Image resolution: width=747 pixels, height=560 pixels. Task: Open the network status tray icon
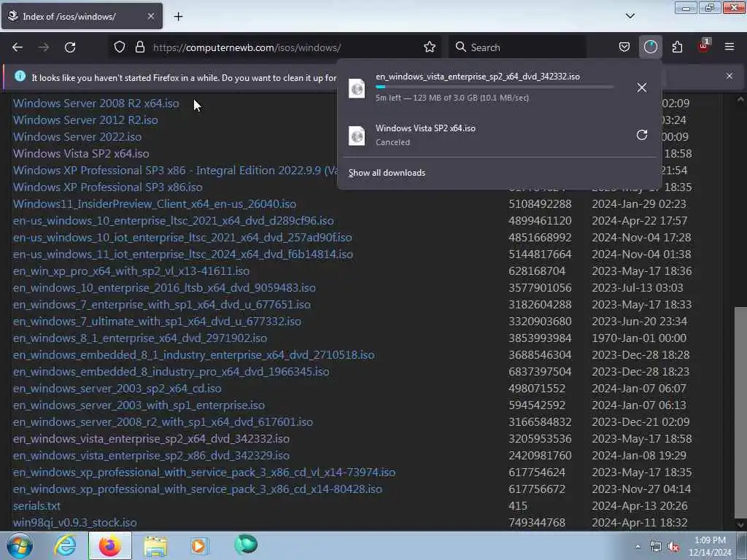tap(656, 546)
